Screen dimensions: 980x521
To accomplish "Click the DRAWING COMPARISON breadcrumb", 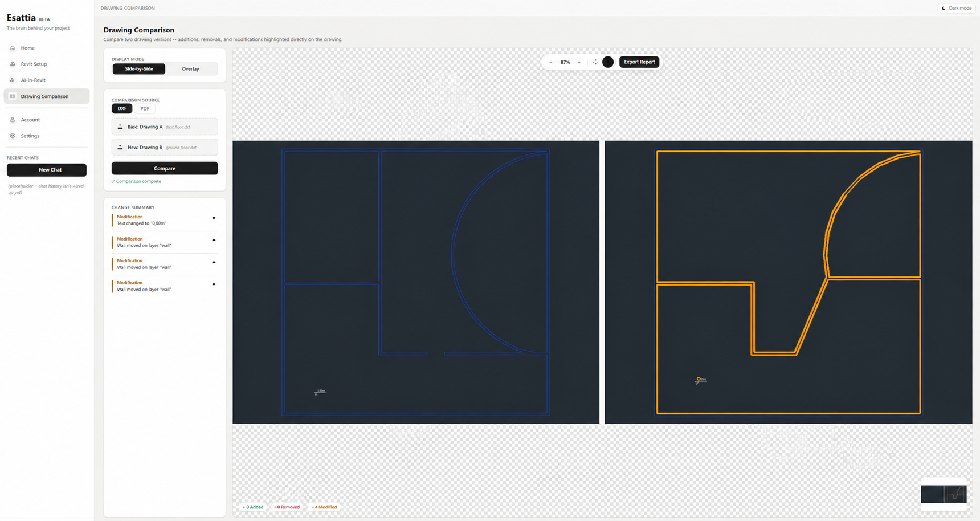I will pos(128,8).
